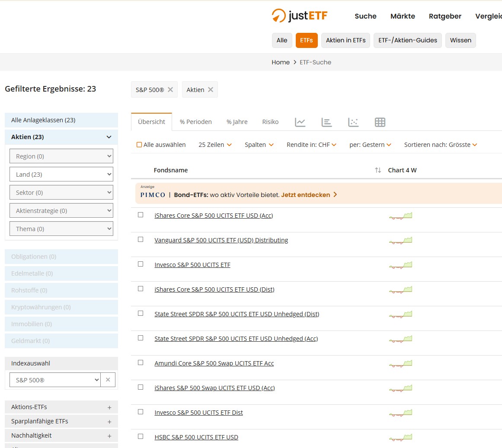This screenshot has height=448, width=502.
Task: Collapse the Aktien (23) asset class section
Action: click(x=61, y=137)
